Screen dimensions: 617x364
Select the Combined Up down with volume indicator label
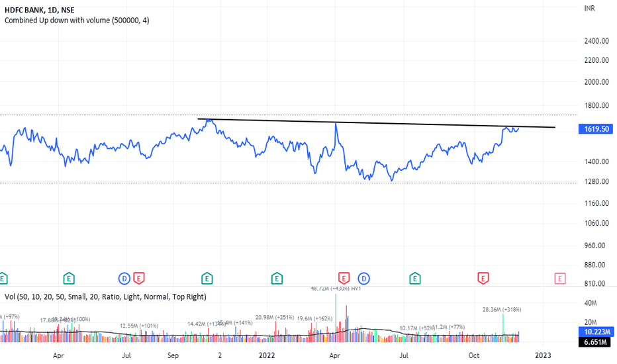77,20
